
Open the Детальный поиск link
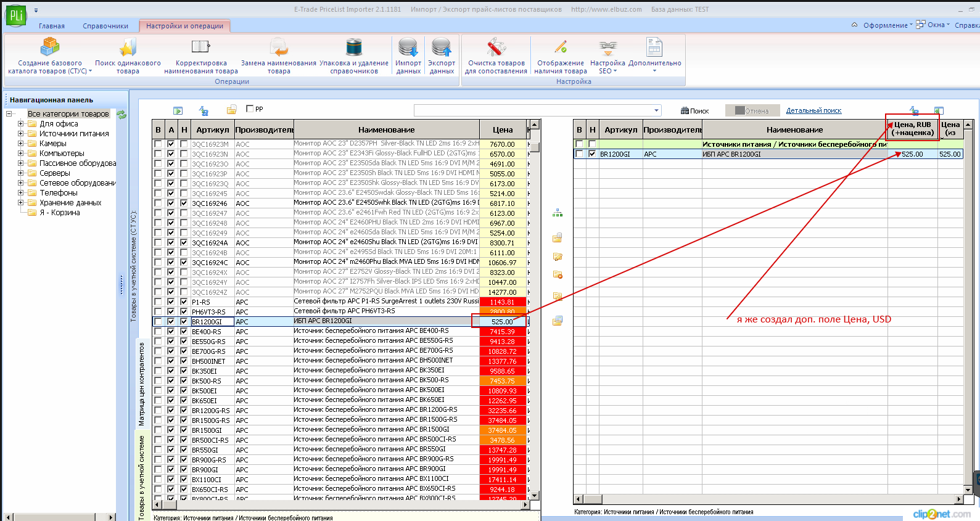[x=813, y=111]
